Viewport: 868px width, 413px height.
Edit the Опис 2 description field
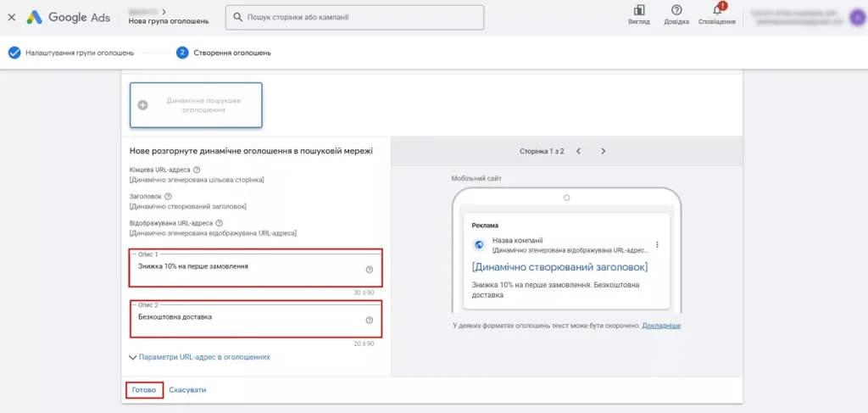[255, 319]
